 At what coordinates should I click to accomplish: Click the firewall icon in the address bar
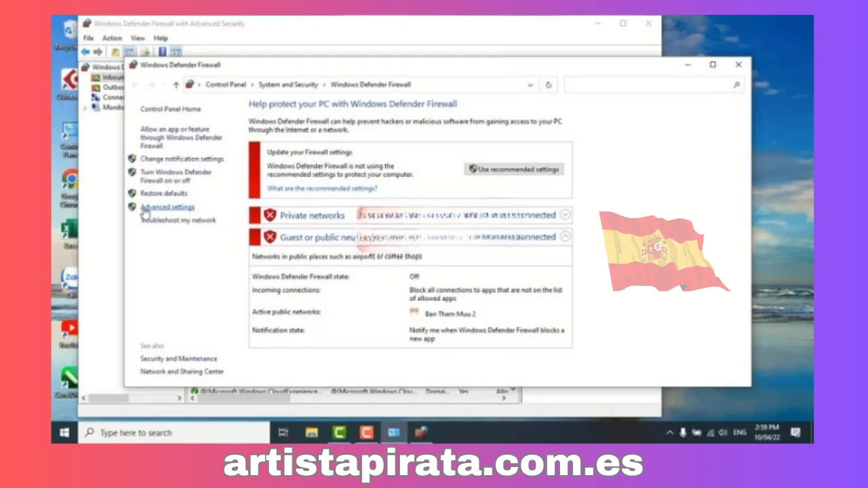click(x=190, y=85)
